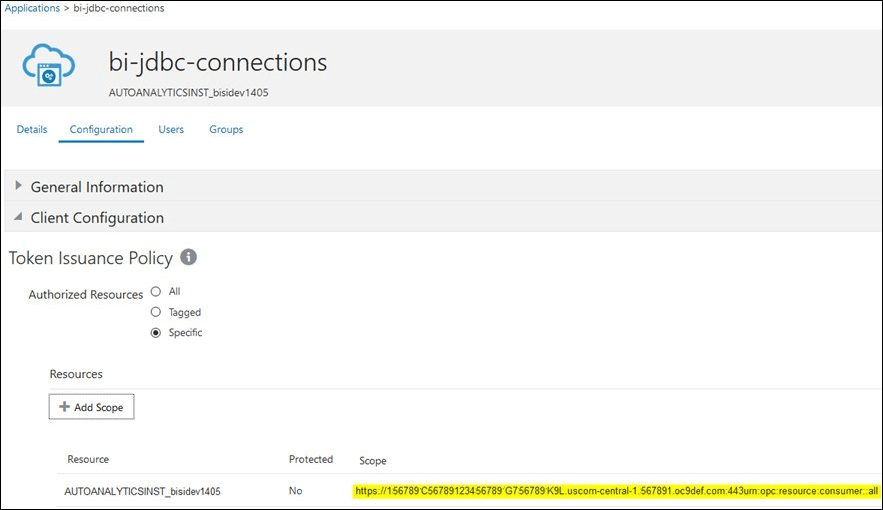Go to the Groups tab
This screenshot has height=510, width=883.
[226, 129]
